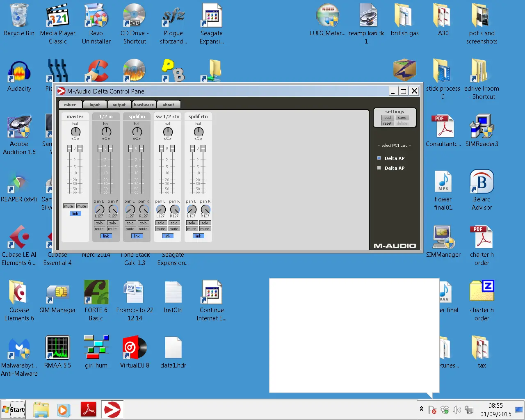Select the upper Delta AP PCI card
The width and height of the screenshot is (525, 420).
(379, 158)
